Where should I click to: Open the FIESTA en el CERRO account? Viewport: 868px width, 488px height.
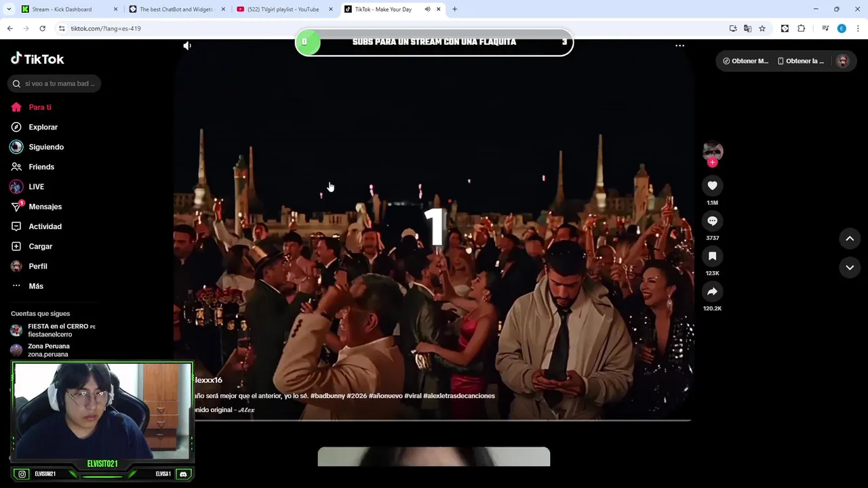pos(53,330)
